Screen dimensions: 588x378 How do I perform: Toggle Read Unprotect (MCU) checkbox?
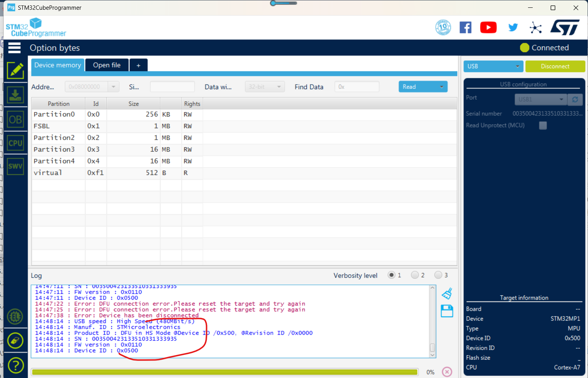click(543, 125)
